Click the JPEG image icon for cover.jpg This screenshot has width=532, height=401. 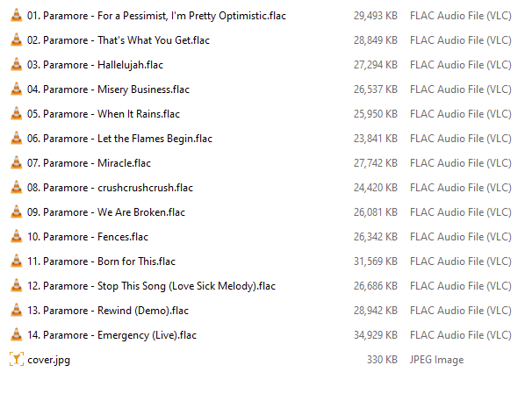click(17, 359)
